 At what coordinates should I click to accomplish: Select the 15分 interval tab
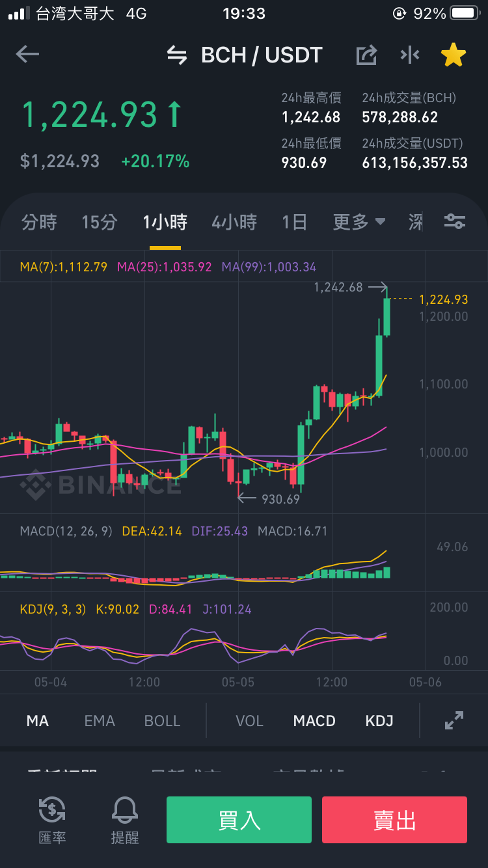click(x=100, y=223)
